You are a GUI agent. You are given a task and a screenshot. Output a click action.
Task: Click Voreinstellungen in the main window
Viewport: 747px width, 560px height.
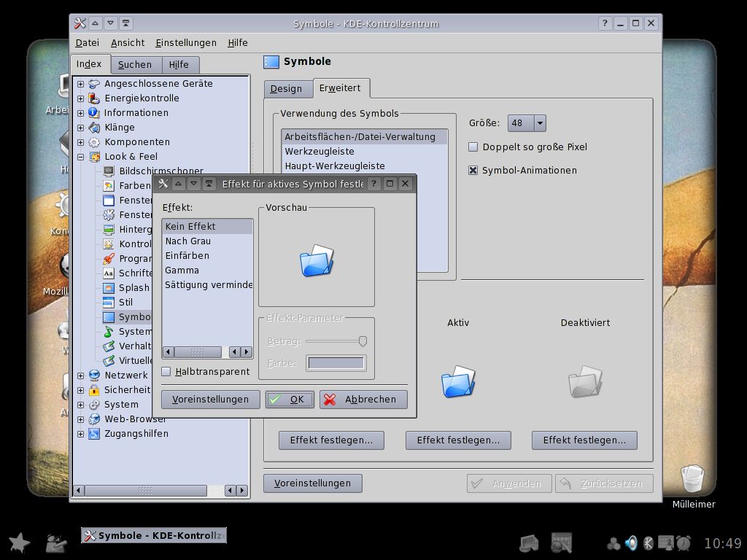point(312,483)
